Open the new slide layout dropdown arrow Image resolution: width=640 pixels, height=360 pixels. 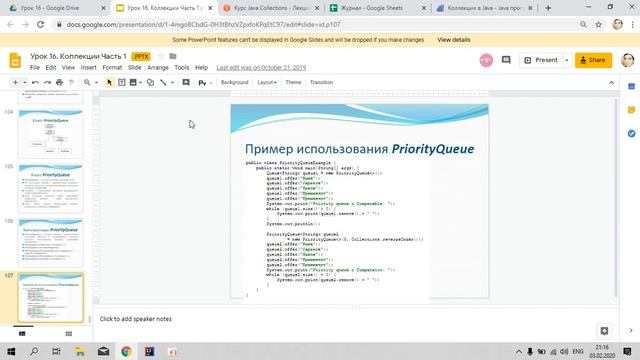[x=24, y=82]
